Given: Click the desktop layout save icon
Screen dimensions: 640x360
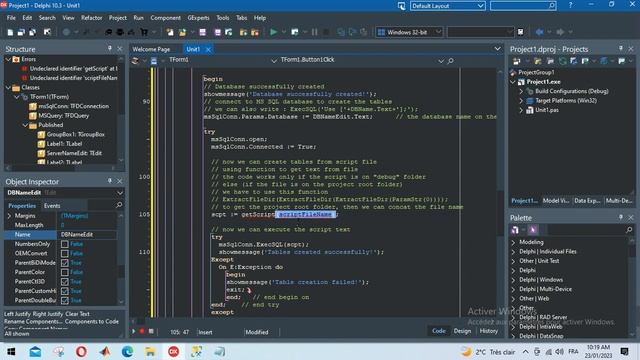Looking at the screenshot, I should coord(402,6).
